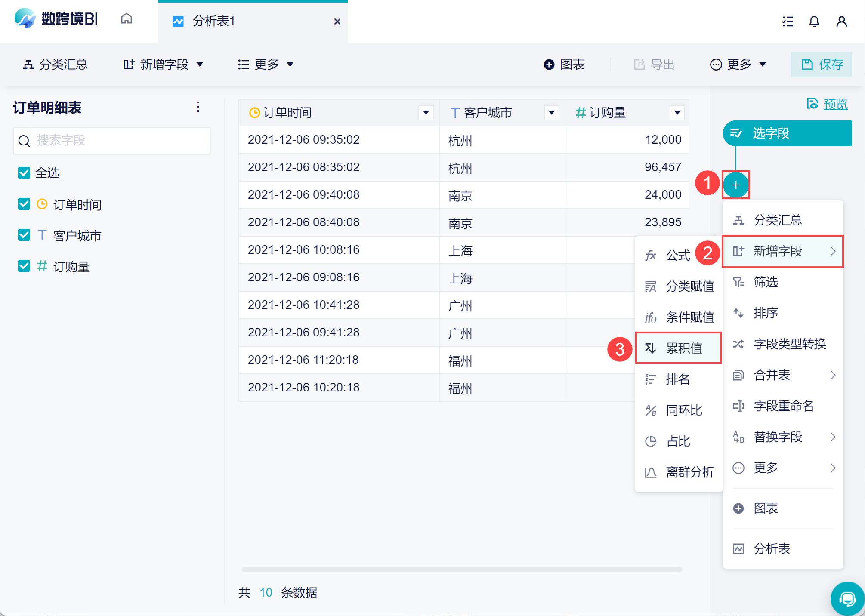
Task: Click the 图表 plus icon in toolbar
Action: 549,65
